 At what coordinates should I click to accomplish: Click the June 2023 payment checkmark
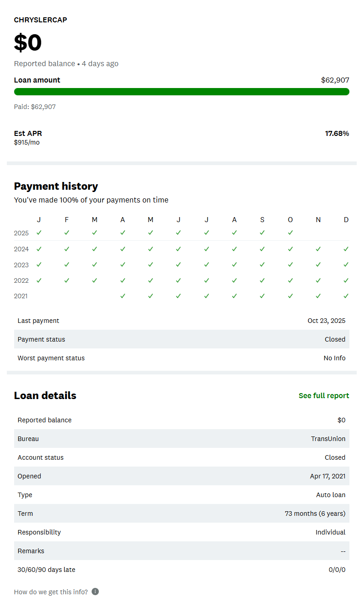pyautogui.click(x=179, y=265)
